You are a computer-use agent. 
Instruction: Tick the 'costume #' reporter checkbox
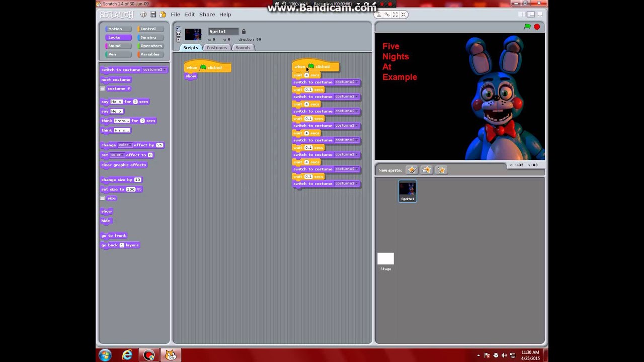[x=103, y=88]
